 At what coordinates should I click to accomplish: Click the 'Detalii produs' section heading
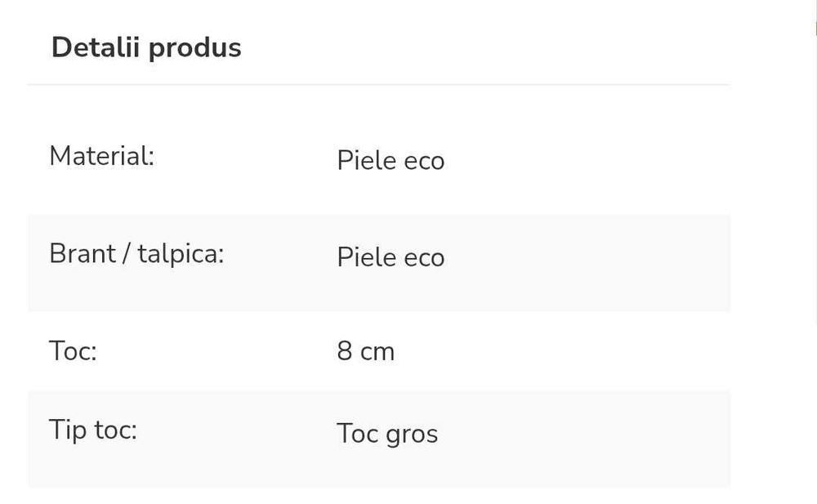click(146, 47)
